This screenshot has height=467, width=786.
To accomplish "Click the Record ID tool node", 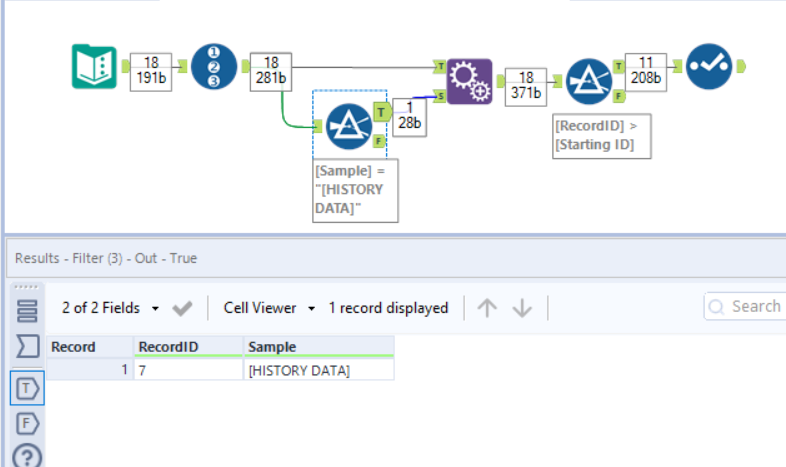I will [214, 66].
